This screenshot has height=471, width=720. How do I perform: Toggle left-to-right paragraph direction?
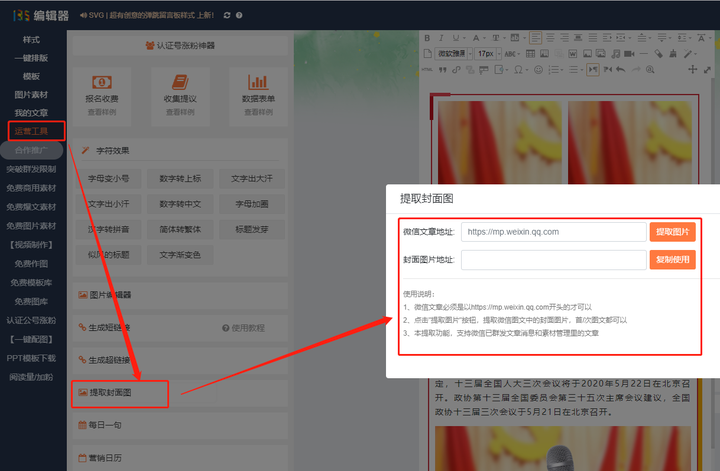pos(592,70)
